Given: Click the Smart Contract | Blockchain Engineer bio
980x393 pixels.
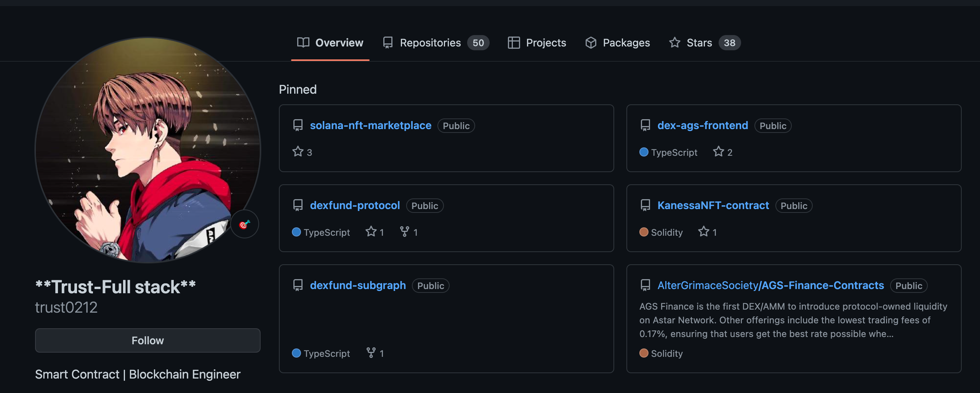Looking at the screenshot, I should click(x=138, y=374).
